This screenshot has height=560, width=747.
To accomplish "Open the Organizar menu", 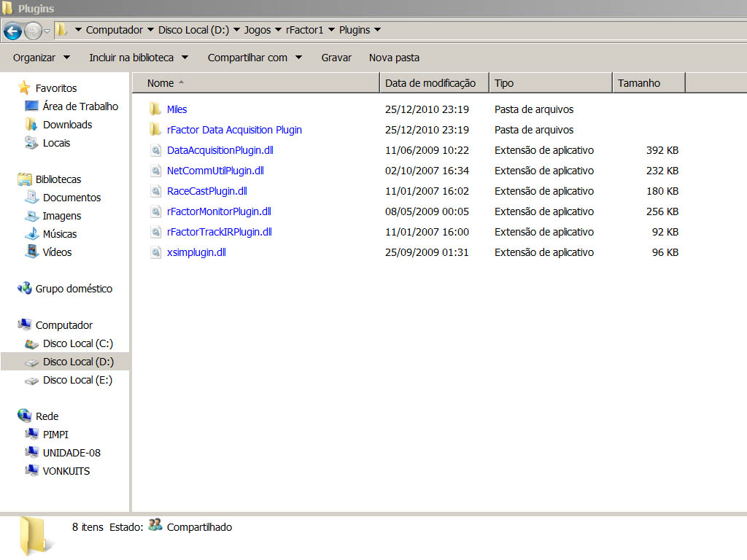I will [42, 58].
